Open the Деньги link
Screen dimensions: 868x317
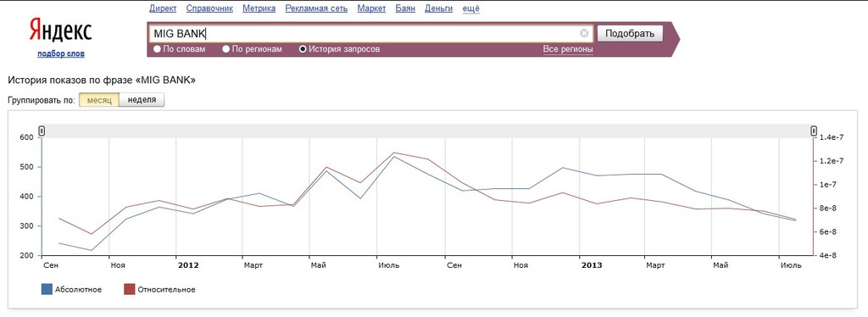point(438,8)
